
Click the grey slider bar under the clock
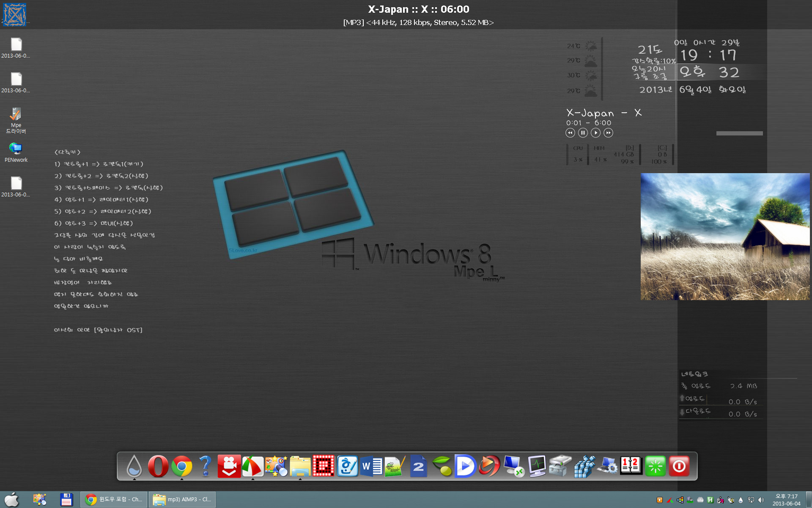[x=739, y=133]
